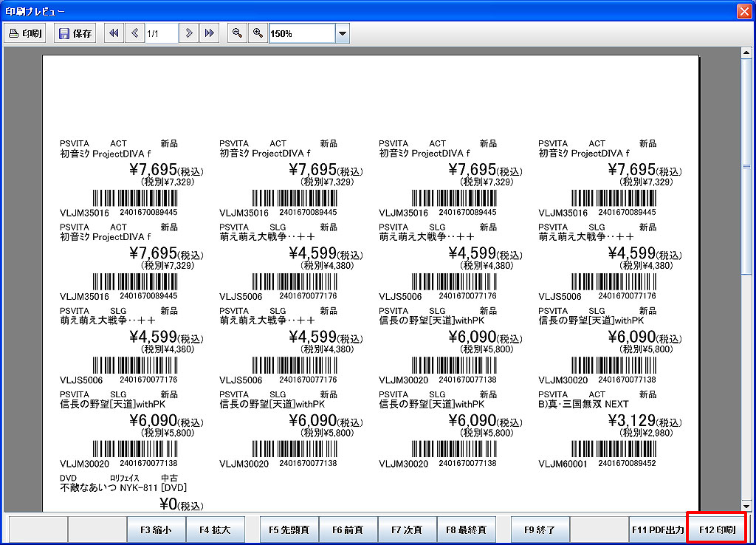Click the 1/1 page number field

click(x=161, y=33)
